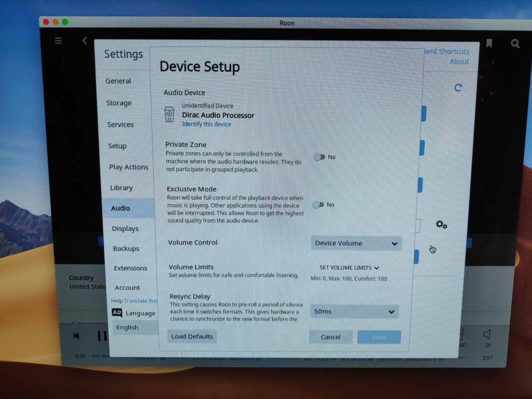Screen dimensions: 532x399
Task: Select the Account settings tab
Action: [x=127, y=288]
